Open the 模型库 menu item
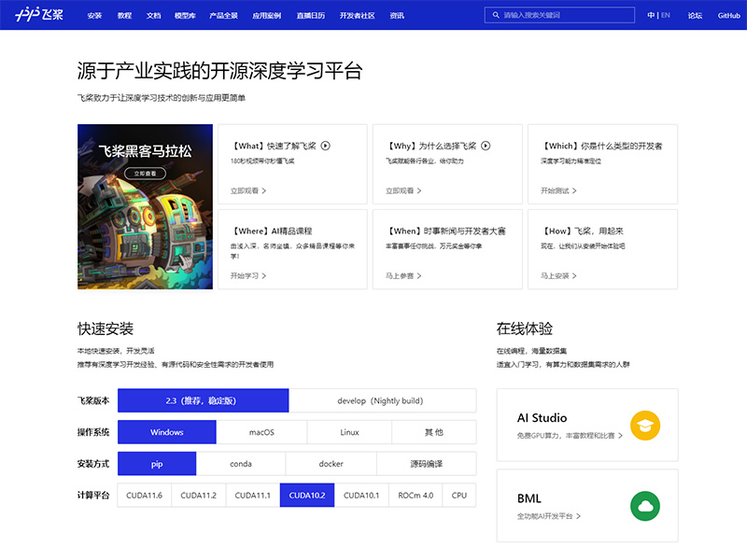 pos(185,16)
